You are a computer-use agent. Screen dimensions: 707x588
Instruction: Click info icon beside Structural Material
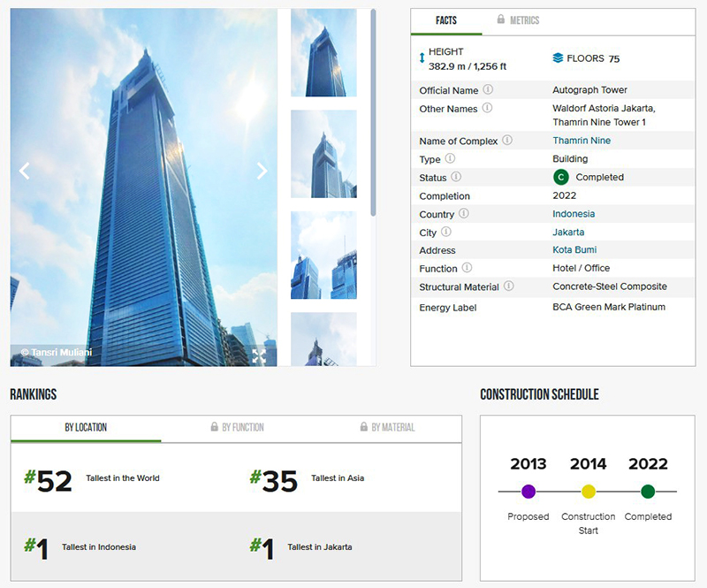(509, 286)
